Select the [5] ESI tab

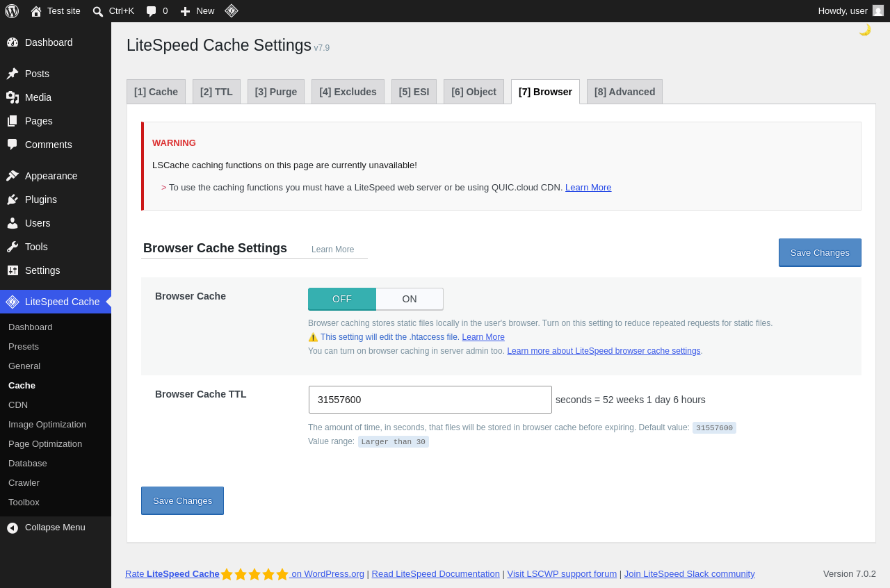pos(414,92)
